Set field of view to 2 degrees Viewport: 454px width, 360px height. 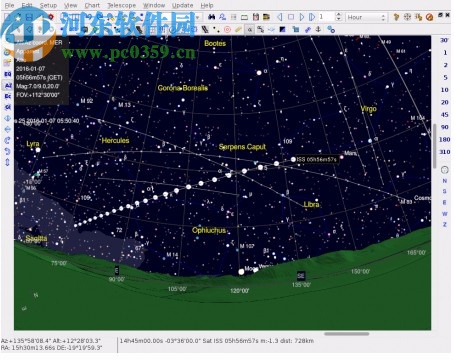[445, 65]
